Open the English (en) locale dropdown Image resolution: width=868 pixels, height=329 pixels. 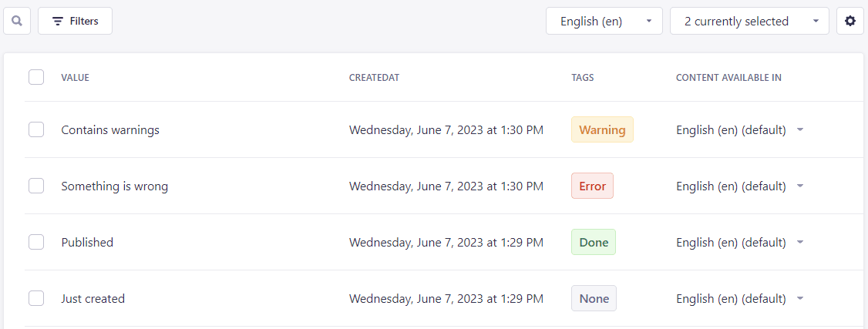click(x=604, y=21)
